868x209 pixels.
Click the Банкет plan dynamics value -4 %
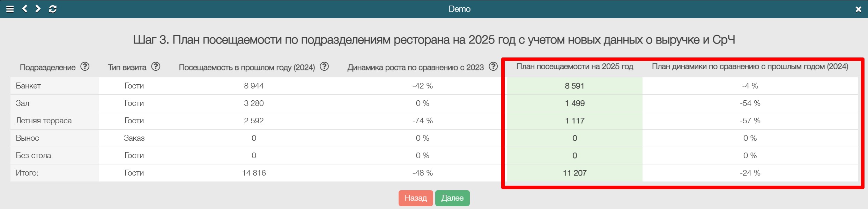pos(750,86)
